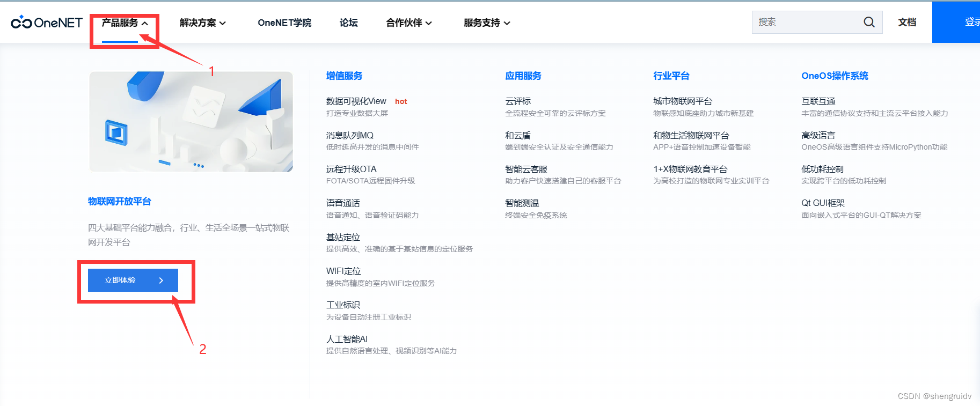Click the OneNET logo

(x=47, y=23)
